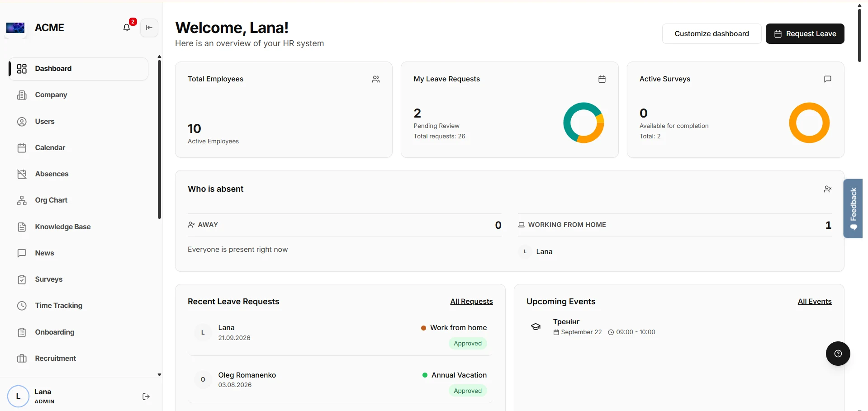Open Knowledge Base

click(79, 227)
